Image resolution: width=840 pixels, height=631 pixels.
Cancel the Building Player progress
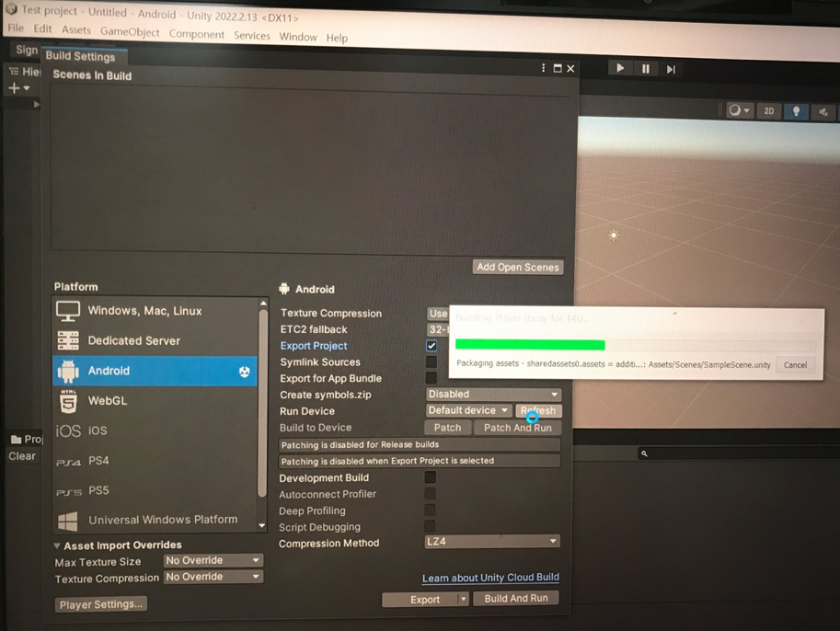pyautogui.click(x=795, y=365)
